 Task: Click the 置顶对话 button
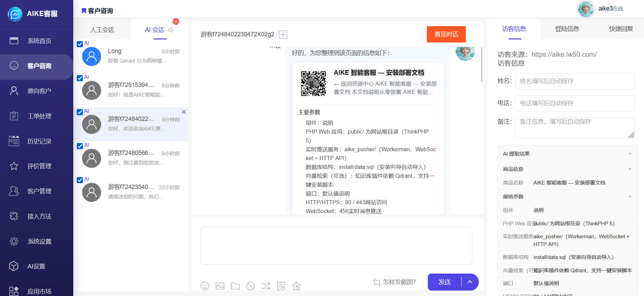coord(446,34)
